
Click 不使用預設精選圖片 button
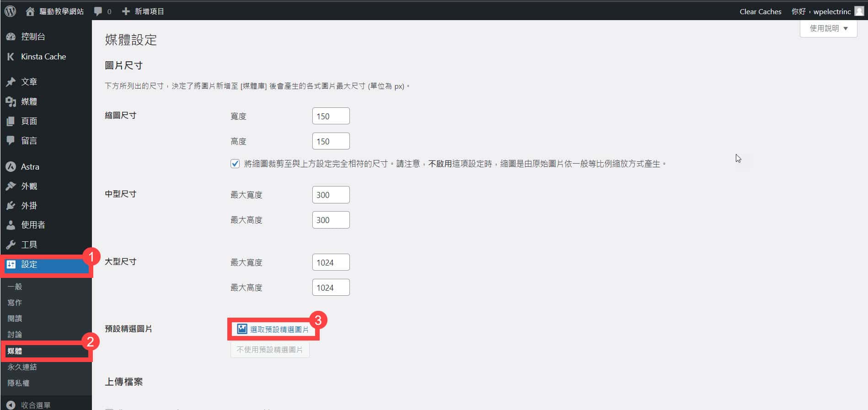(x=270, y=350)
